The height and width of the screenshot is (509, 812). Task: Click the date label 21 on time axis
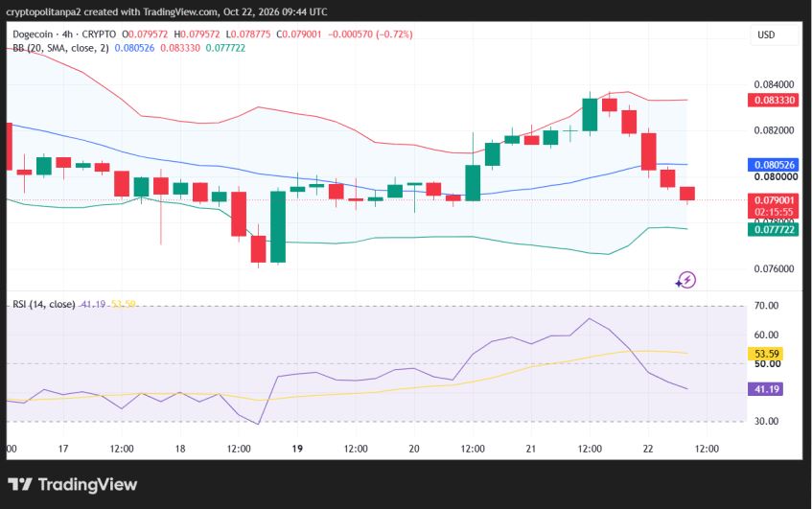(x=531, y=449)
